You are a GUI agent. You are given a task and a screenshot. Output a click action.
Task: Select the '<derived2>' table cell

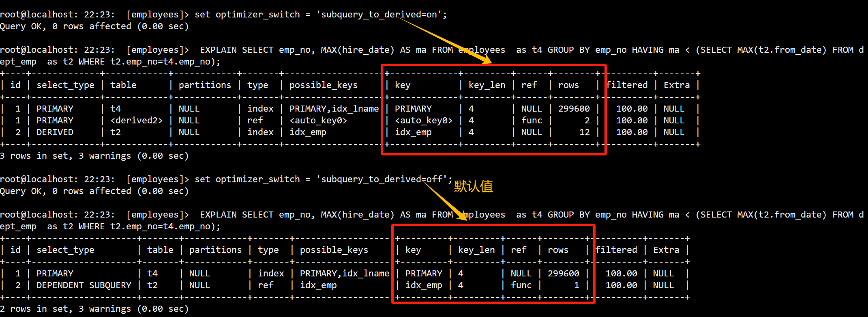point(137,121)
